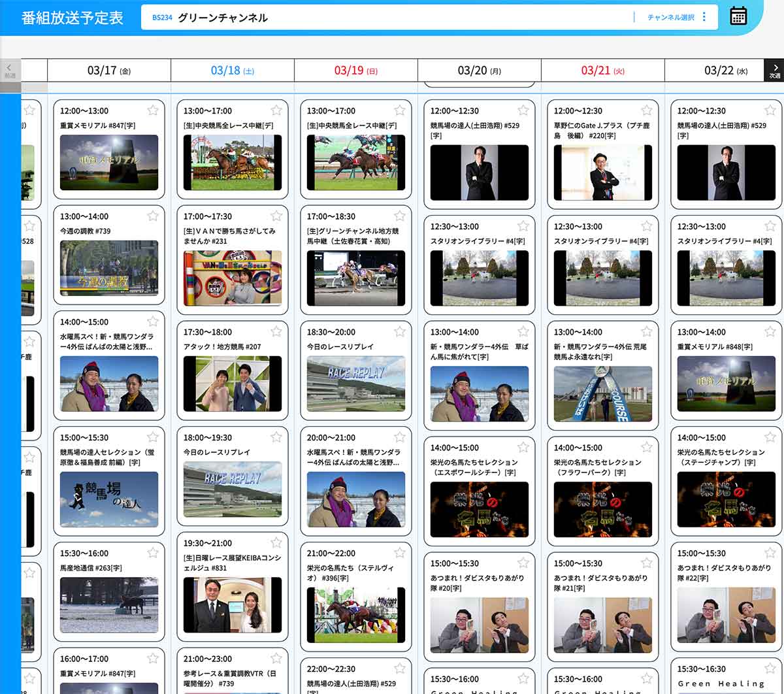The height and width of the screenshot is (694, 784).
Task: Click the RACE REPLAY thumbnail on 03/18
Action: click(233, 489)
